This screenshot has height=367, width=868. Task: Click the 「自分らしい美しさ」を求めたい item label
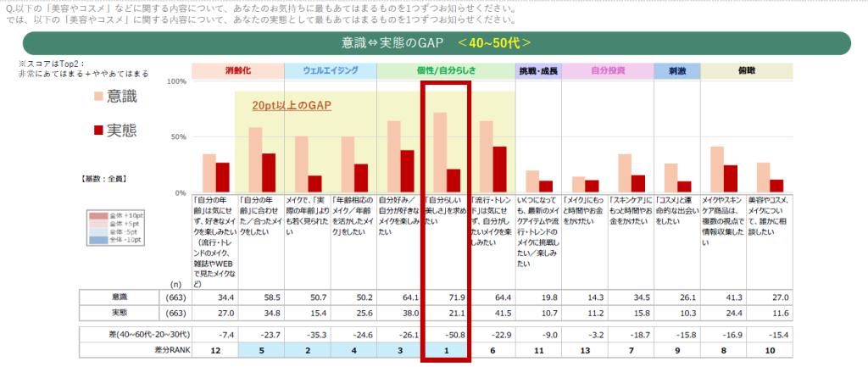click(444, 212)
